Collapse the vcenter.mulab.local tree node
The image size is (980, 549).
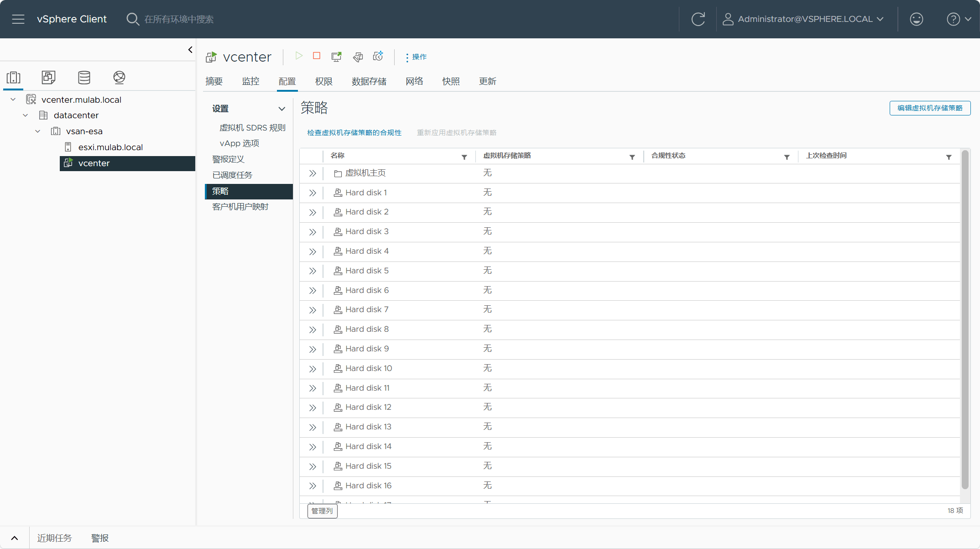pos(13,99)
